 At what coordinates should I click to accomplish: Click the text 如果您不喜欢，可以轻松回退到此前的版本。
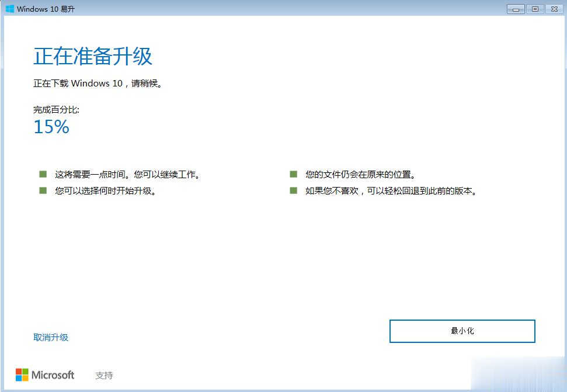pos(391,190)
